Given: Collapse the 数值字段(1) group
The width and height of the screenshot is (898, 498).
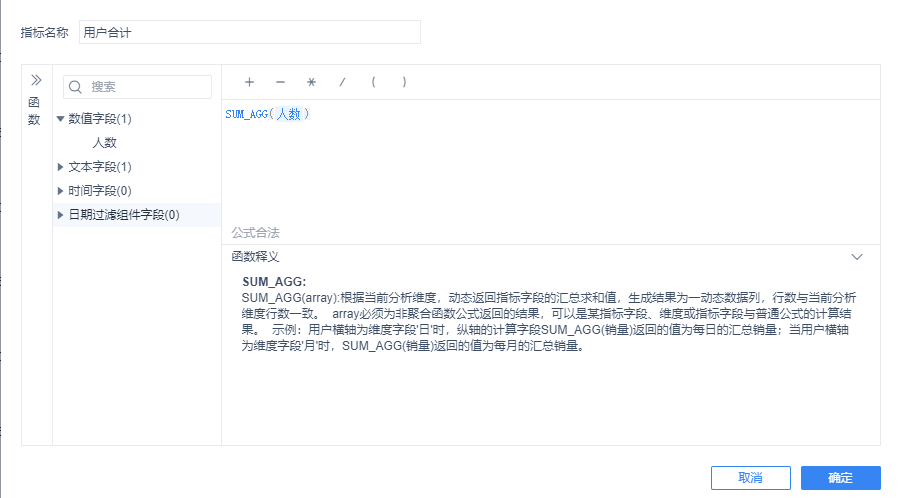Looking at the screenshot, I should (x=60, y=118).
